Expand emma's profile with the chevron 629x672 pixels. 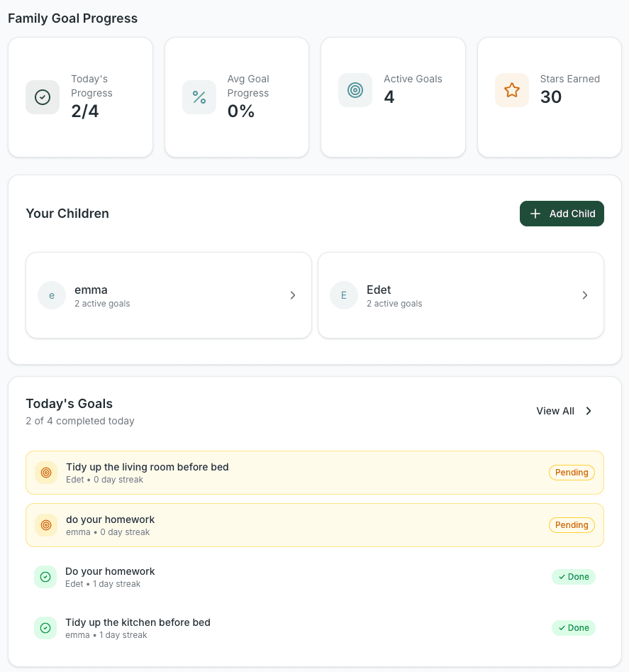(x=293, y=295)
